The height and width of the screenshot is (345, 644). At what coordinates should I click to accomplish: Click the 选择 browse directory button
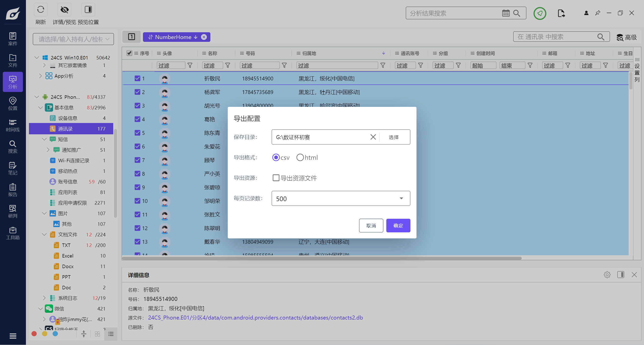pyautogui.click(x=394, y=137)
